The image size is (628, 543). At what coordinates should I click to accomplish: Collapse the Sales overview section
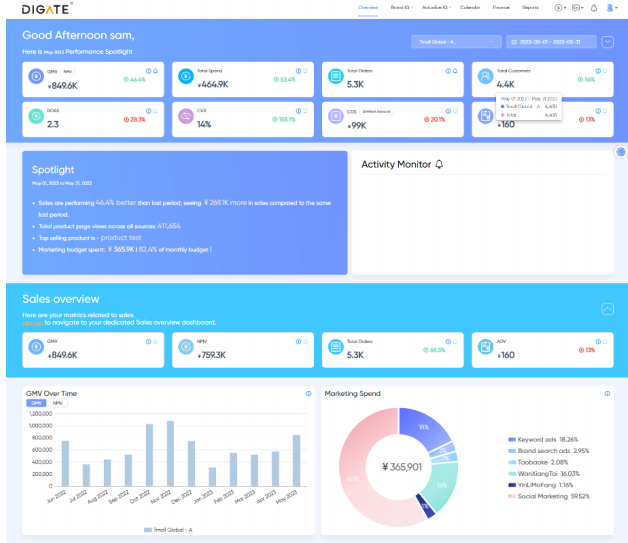[606, 310]
